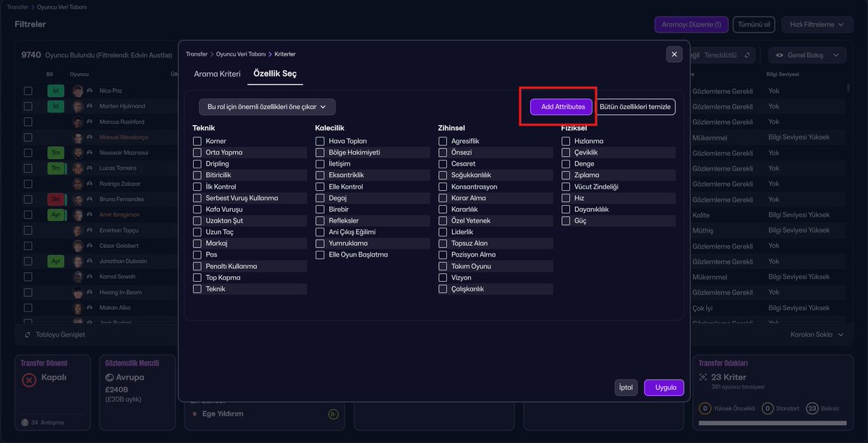Screen dimensions: 868x443
Task: Click the coin icon beside 34 Anlaşma
Action: [x=25, y=423]
